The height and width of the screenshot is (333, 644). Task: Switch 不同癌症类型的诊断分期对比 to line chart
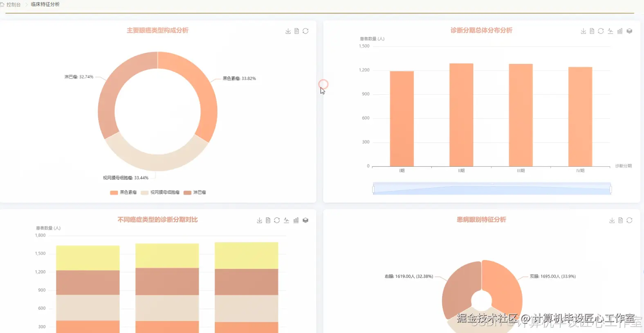point(287,220)
